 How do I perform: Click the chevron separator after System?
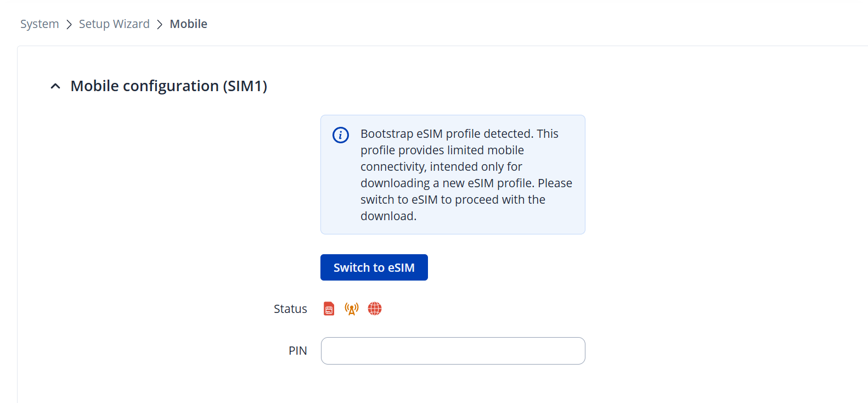point(69,24)
